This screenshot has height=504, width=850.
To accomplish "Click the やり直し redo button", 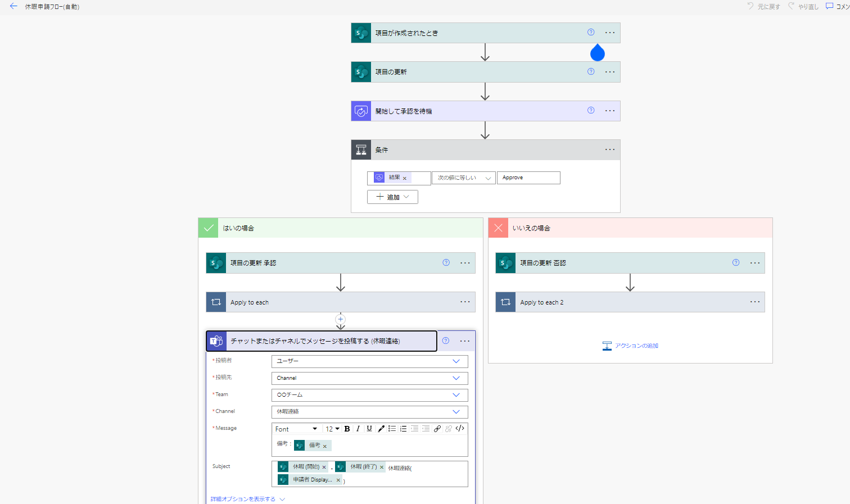I will [803, 6].
